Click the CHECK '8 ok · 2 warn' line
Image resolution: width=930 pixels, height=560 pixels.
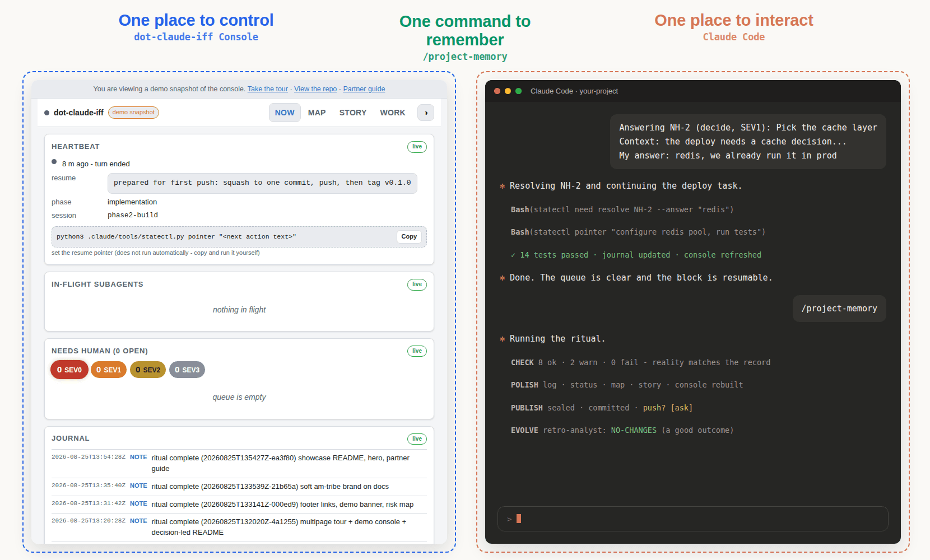(x=640, y=362)
